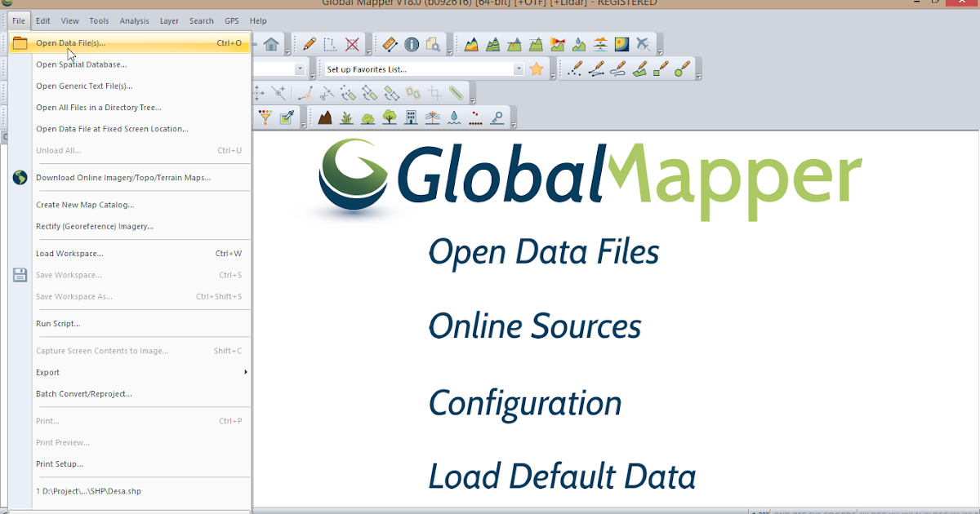
Task: Click the medium vegetation bush icon
Action: [367, 117]
